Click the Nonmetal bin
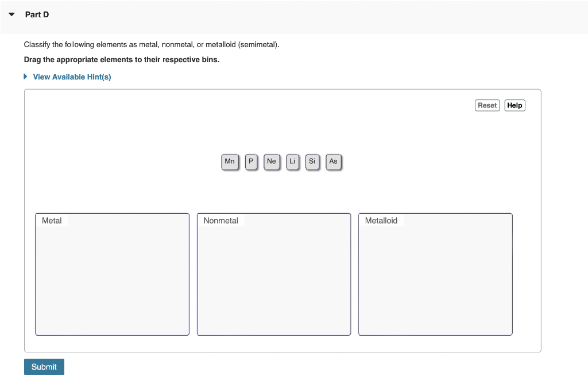588x388 pixels. pyautogui.click(x=274, y=274)
